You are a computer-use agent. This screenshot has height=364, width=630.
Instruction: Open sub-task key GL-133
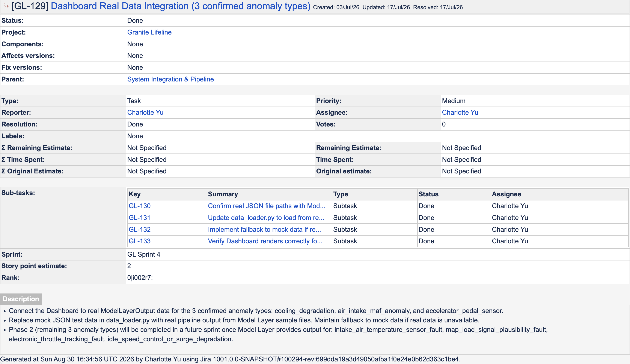point(140,241)
